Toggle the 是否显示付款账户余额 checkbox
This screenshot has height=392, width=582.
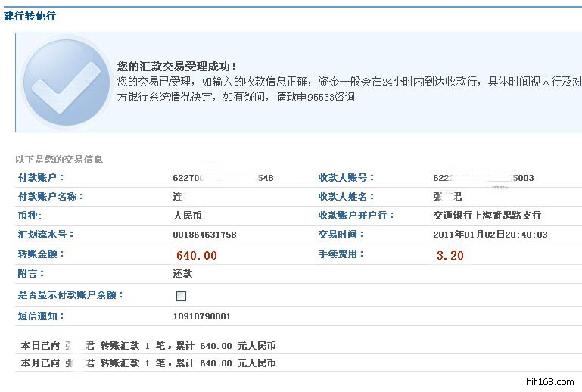[181, 296]
